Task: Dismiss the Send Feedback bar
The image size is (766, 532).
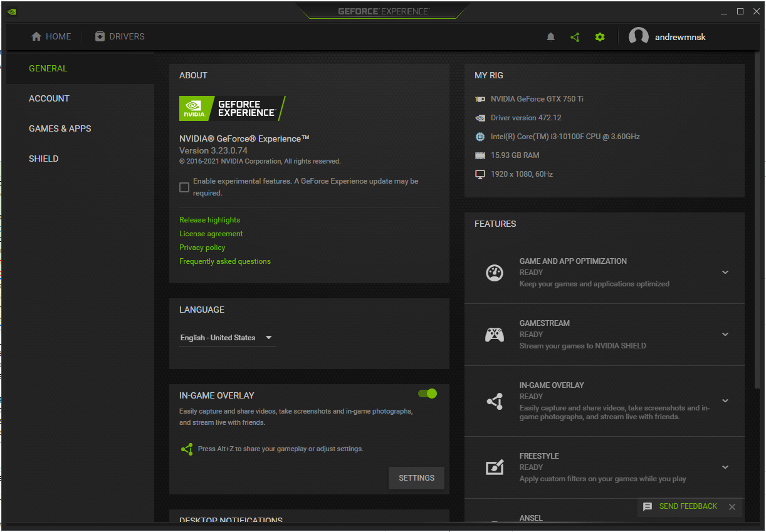Action: point(732,507)
